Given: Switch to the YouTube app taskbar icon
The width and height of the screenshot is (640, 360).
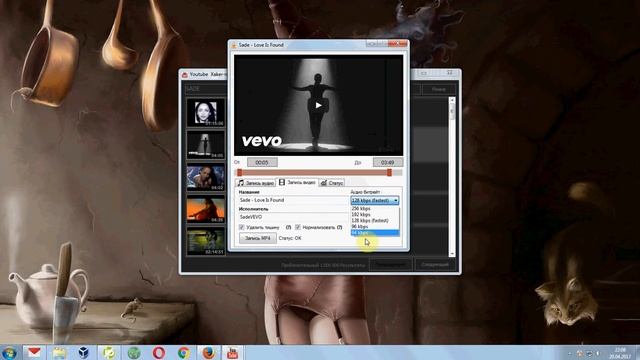Looking at the screenshot, I should (x=233, y=353).
